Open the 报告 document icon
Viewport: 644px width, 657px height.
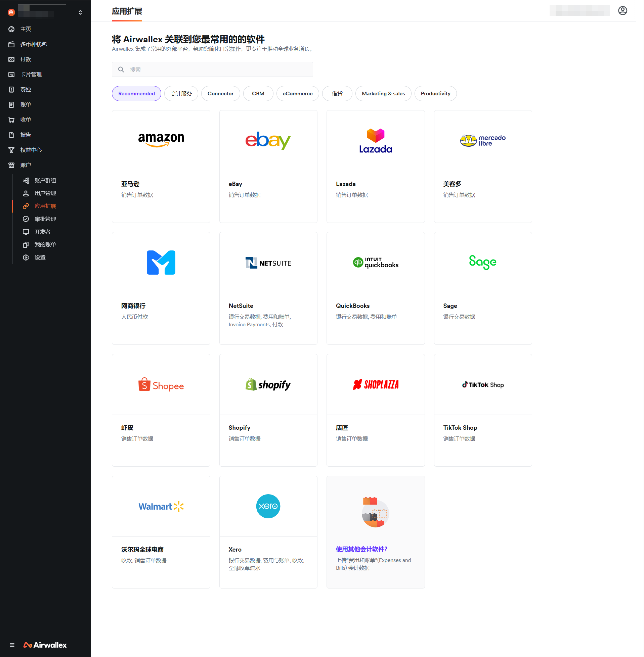point(11,135)
